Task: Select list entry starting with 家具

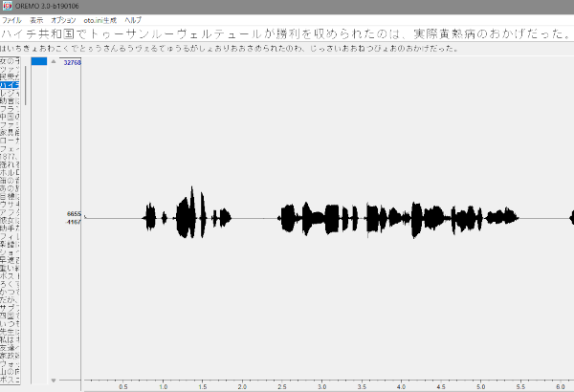Action: (x=10, y=133)
